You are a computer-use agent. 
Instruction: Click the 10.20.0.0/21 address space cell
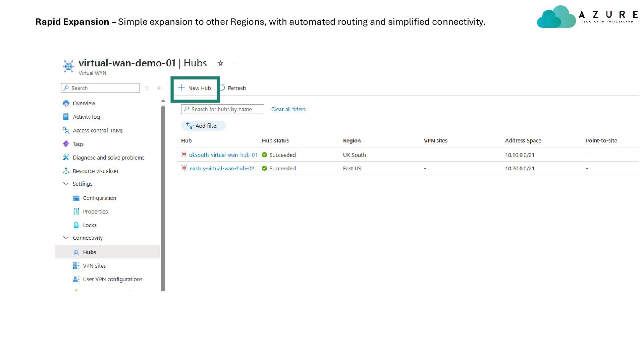click(520, 168)
